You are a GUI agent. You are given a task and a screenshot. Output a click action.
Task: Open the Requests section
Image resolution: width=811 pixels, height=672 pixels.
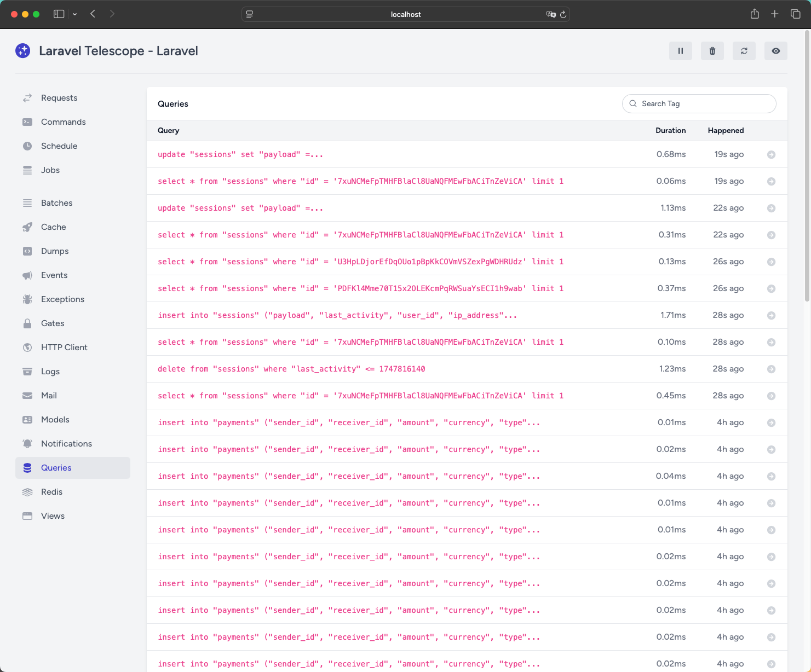tap(73, 98)
